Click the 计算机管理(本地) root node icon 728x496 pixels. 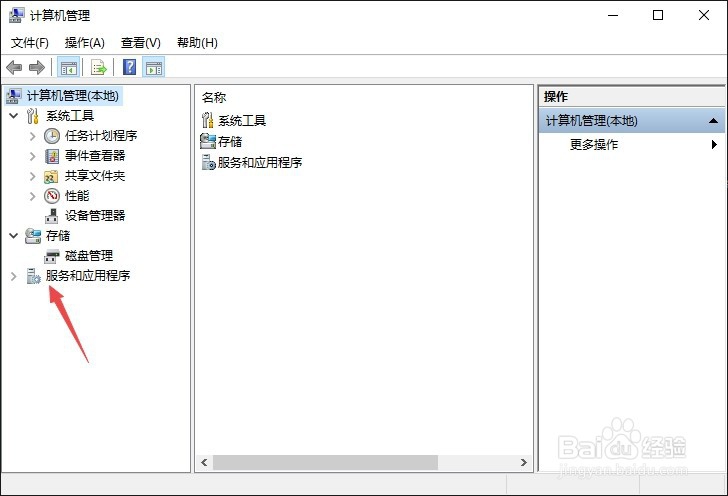click(x=13, y=96)
